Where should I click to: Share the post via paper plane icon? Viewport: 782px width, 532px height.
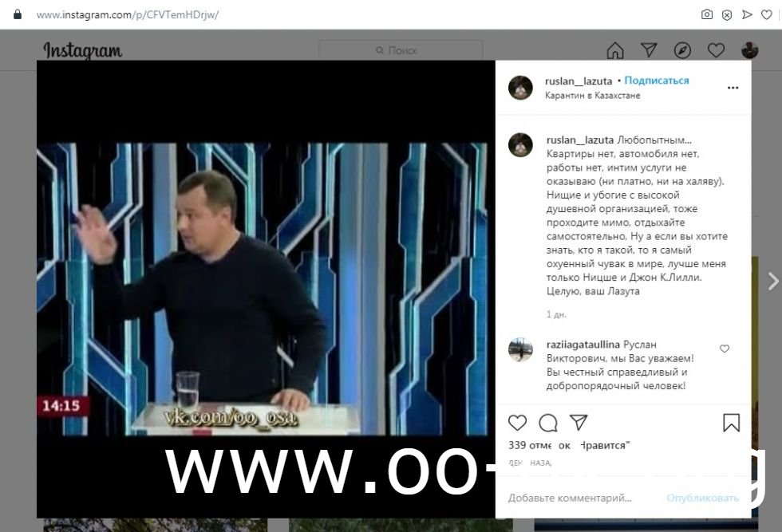point(579,422)
